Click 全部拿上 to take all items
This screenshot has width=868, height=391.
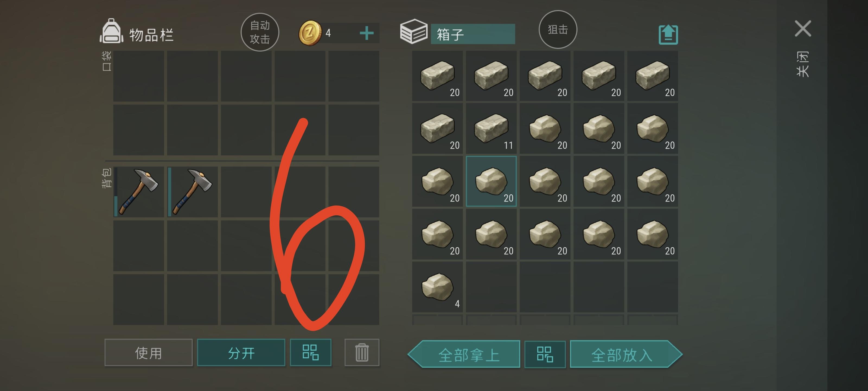(x=464, y=354)
